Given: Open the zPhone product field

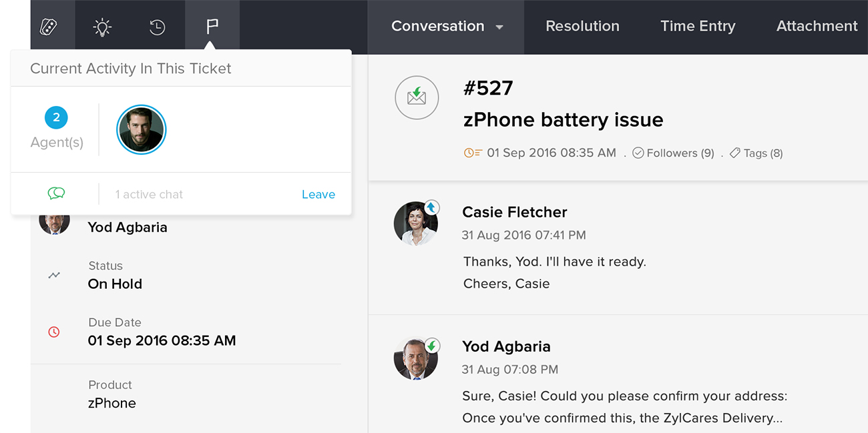Looking at the screenshot, I should point(112,403).
